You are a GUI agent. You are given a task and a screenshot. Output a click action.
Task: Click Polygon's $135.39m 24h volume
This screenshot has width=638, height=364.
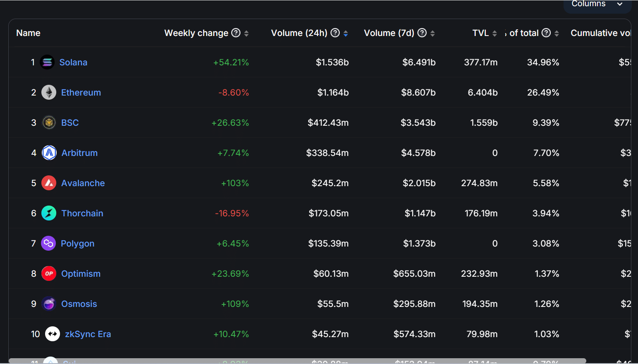(329, 243)
